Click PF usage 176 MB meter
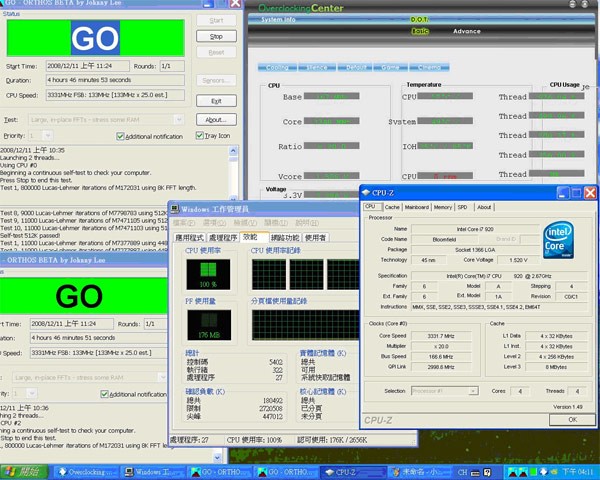600x480 pixels. (209, 325)
